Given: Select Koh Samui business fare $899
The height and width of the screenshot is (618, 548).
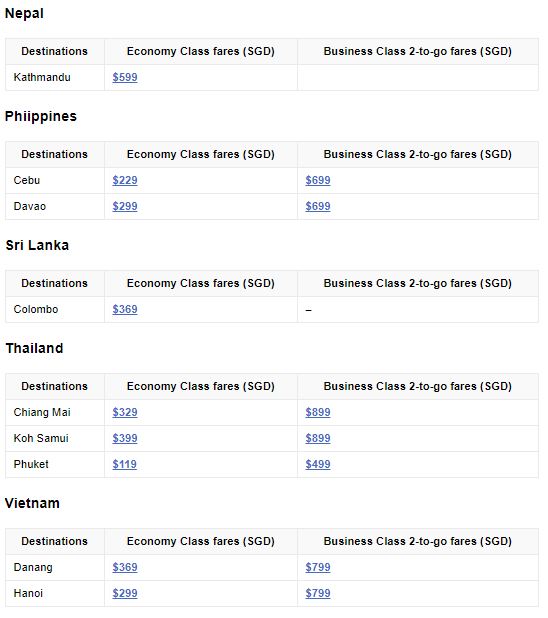Looking at the screenshot, I should 318,439.
